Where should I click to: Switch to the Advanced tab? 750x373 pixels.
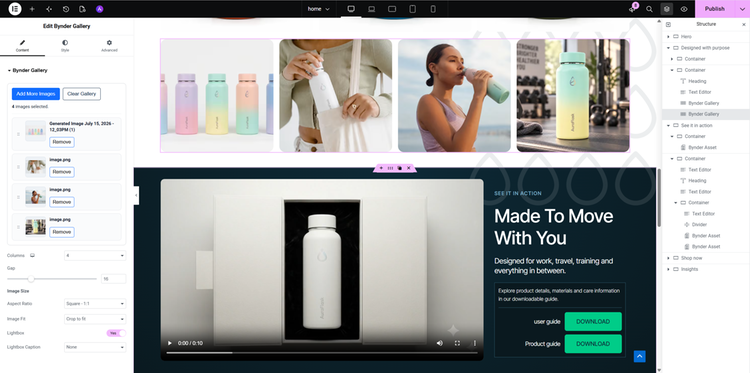pyautogui.click(x=109, y=46)
